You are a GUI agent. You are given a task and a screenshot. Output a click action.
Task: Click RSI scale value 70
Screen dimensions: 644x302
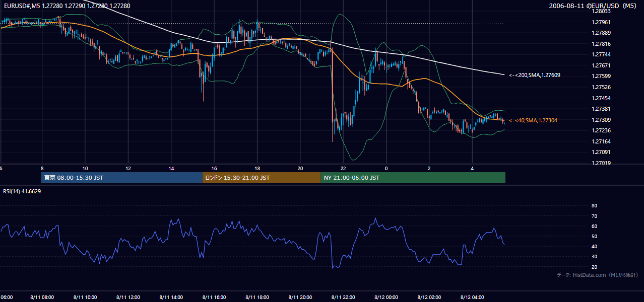594,216
